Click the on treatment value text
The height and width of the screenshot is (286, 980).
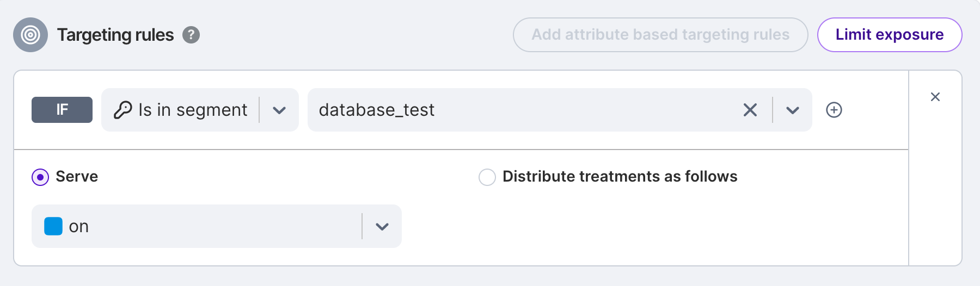coord(79,227)
